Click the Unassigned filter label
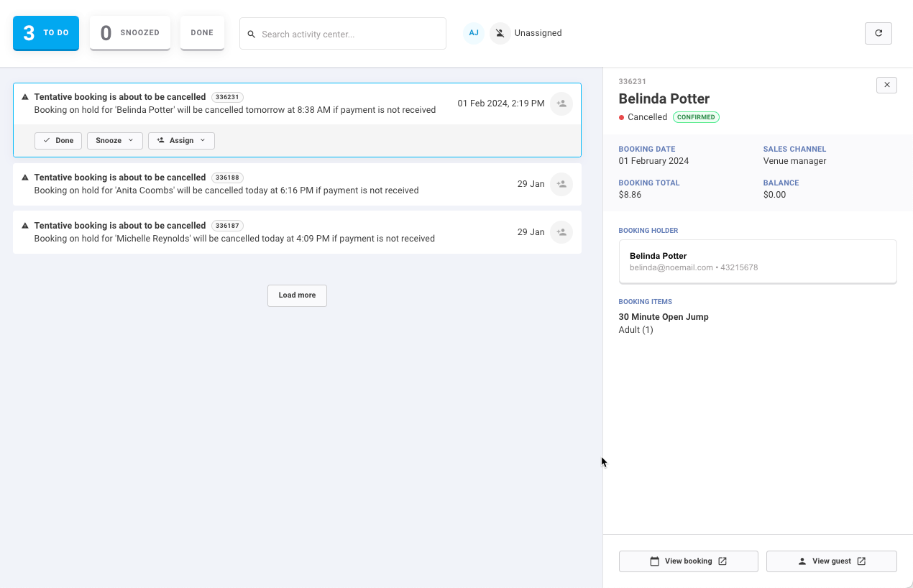Image resolution: width=913 pixels, height=588 pixels. [x=538, y=33]
